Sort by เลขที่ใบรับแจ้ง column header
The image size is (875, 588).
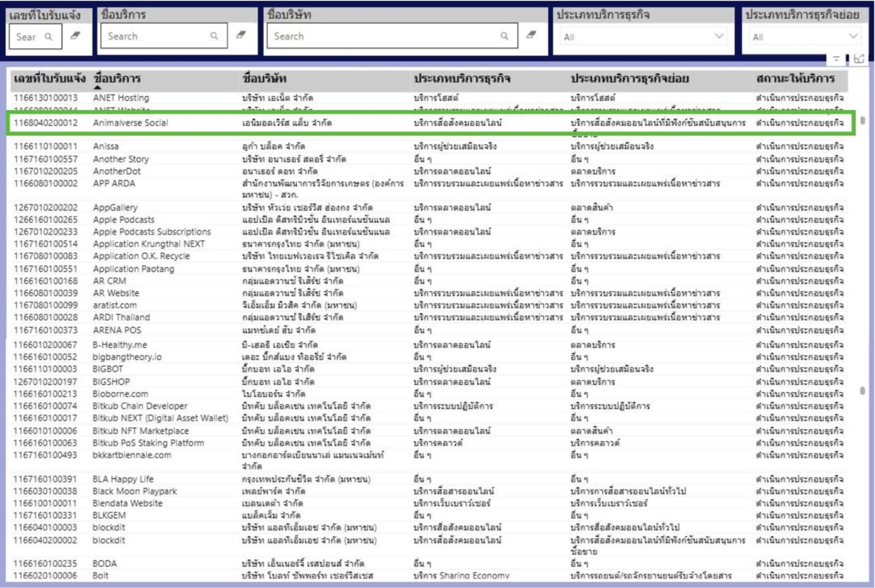click(50, 78)
